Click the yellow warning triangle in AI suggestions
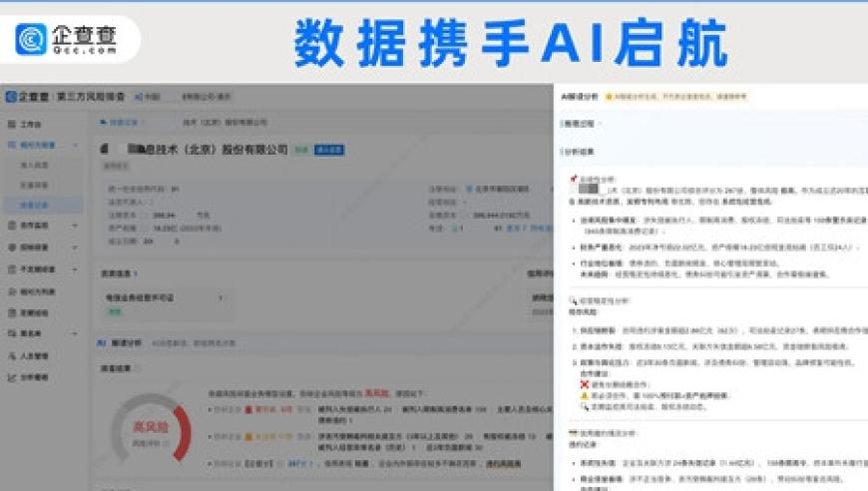Image resolution: width=868 pixels, height=491 pixels. pos(584,395)
